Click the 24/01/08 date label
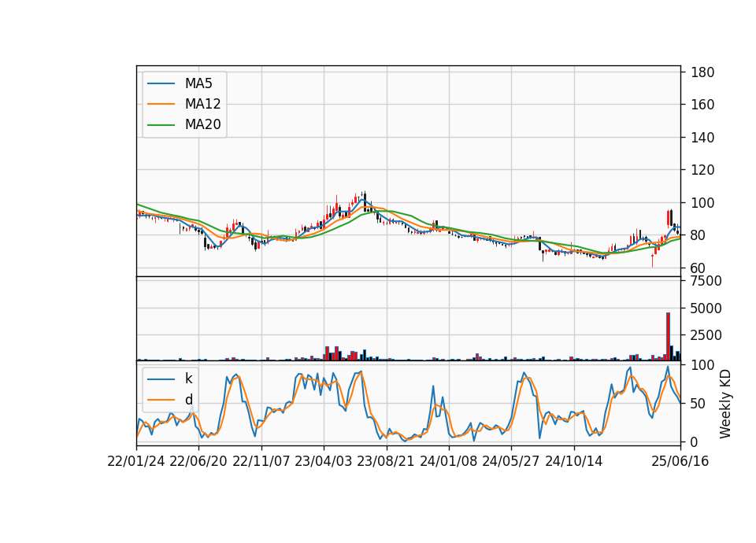756x543 pixels. [x=448, y=461]
